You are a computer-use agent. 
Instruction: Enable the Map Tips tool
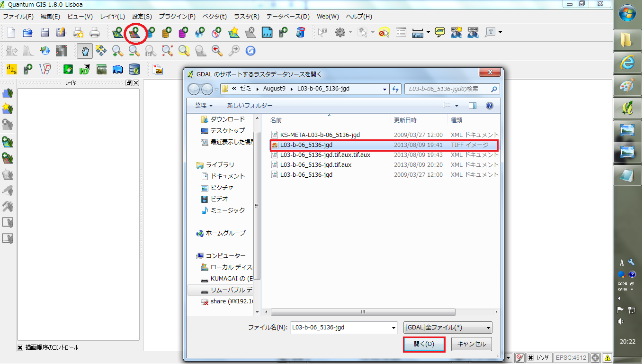[440, 33]
